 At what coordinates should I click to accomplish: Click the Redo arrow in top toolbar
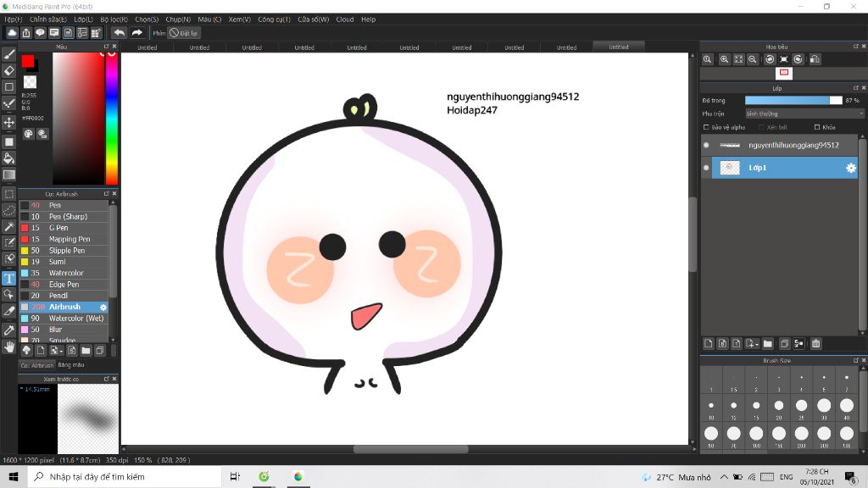[x=136, y=33]
